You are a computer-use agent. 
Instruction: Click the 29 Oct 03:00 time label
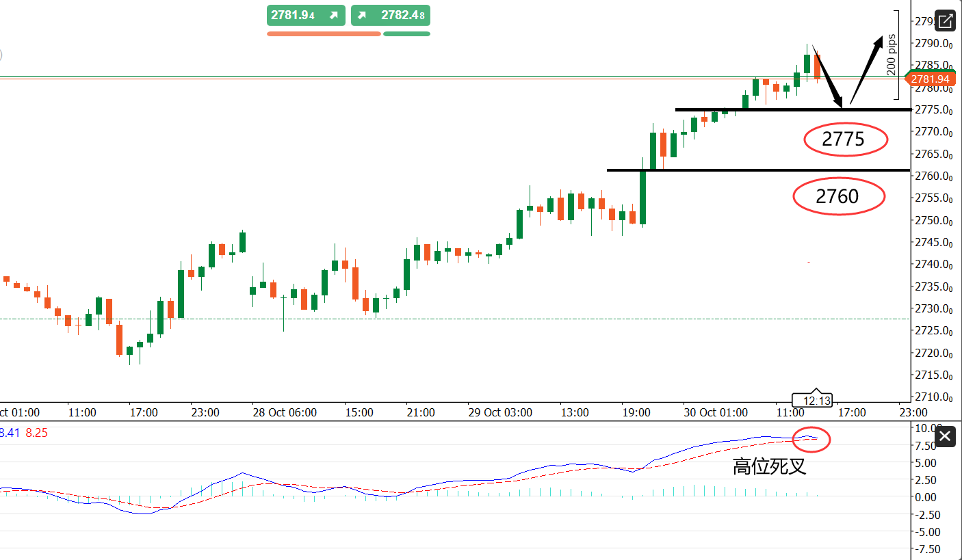click(x=500, y=413)
